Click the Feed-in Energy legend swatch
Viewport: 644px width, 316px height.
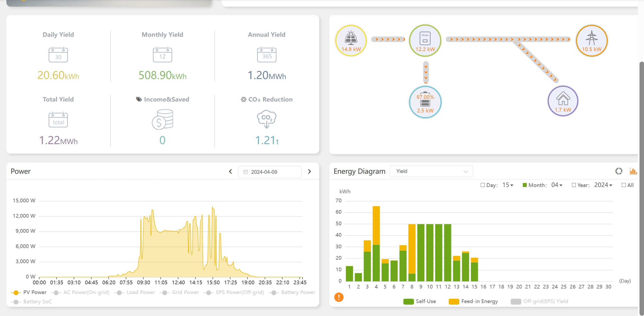(x=454, y=301)
